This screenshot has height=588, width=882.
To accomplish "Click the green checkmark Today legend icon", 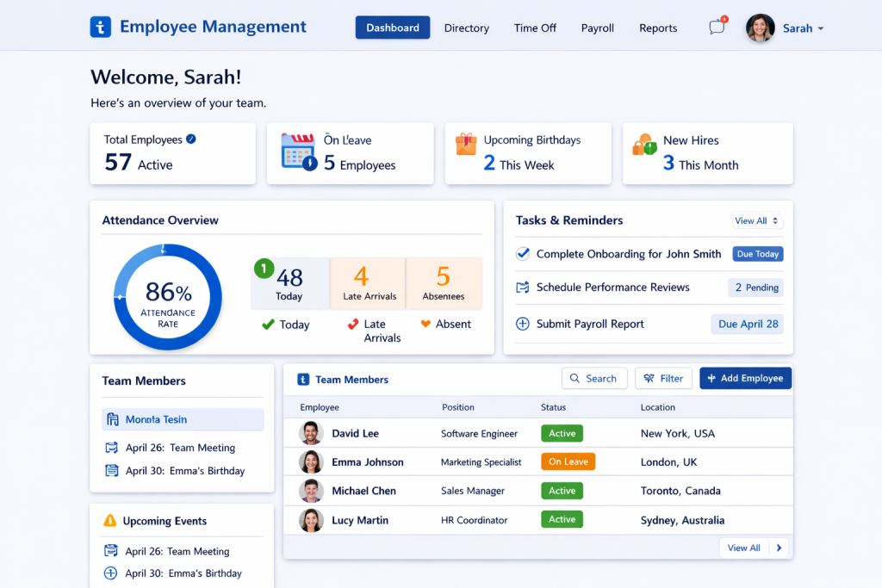I will coord(269,325).
